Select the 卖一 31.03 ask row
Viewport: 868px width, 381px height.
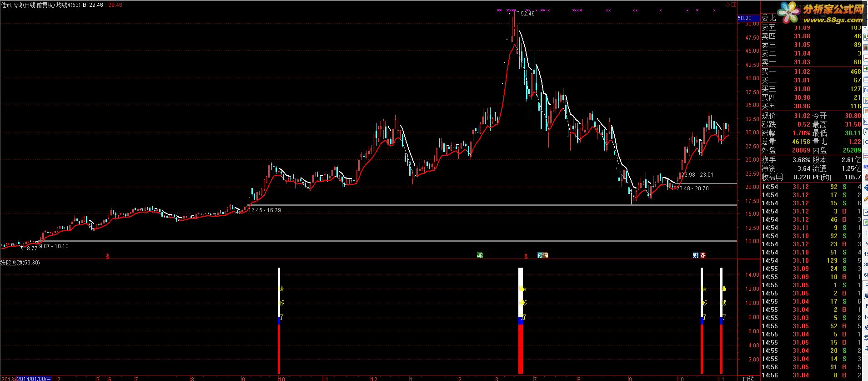811,62
